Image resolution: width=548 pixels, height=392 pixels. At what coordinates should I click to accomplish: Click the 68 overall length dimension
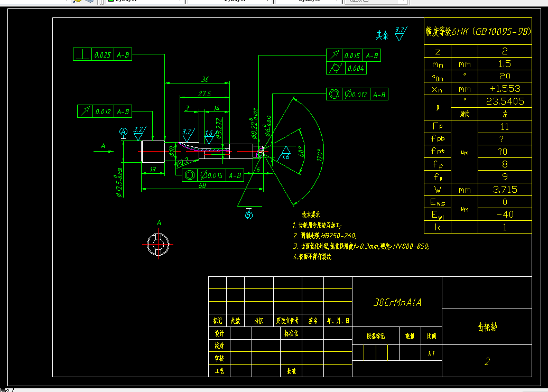[x=202, y=185]
